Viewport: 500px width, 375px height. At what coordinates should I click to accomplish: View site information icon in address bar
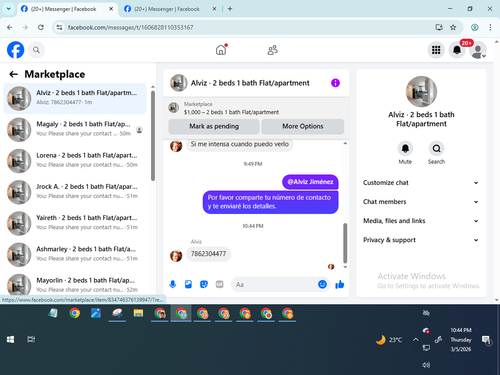click(x=59, y=27)
